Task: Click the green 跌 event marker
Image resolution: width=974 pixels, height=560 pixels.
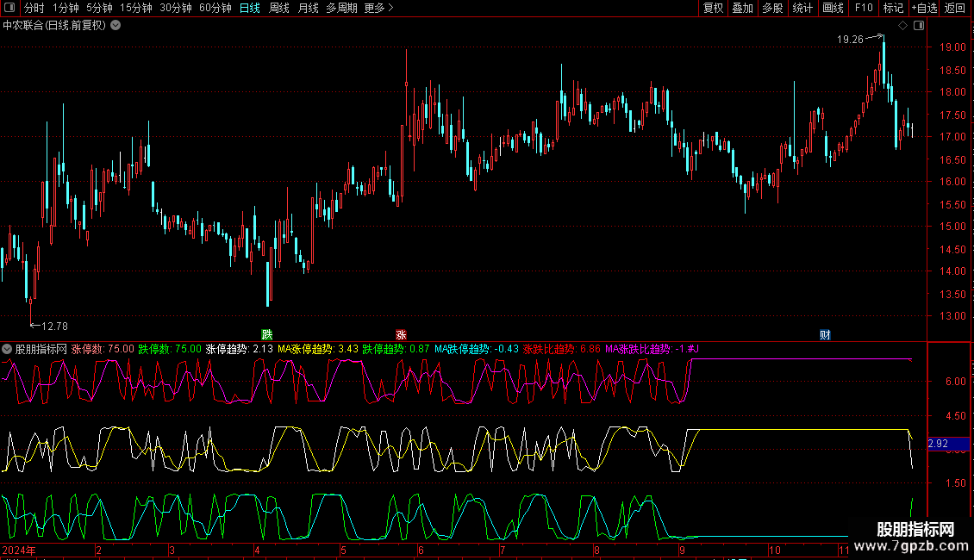Action: tap(267, 334)
